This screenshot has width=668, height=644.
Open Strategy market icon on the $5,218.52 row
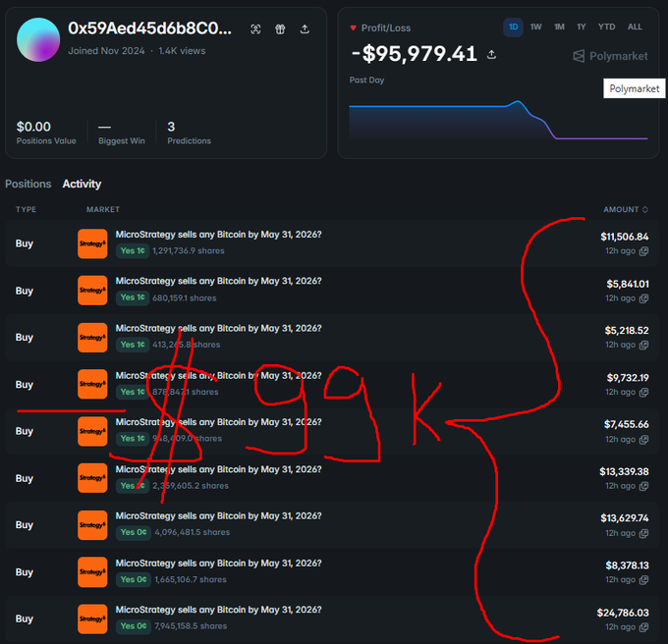click(92, 338)
